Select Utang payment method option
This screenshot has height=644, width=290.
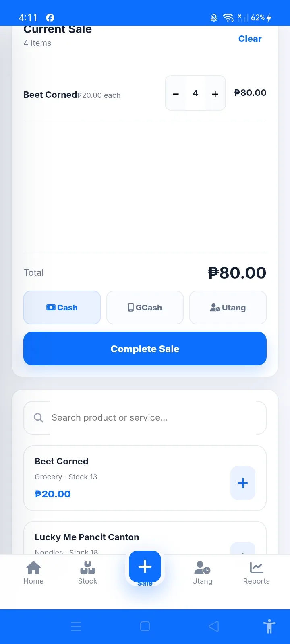(228, 308)
